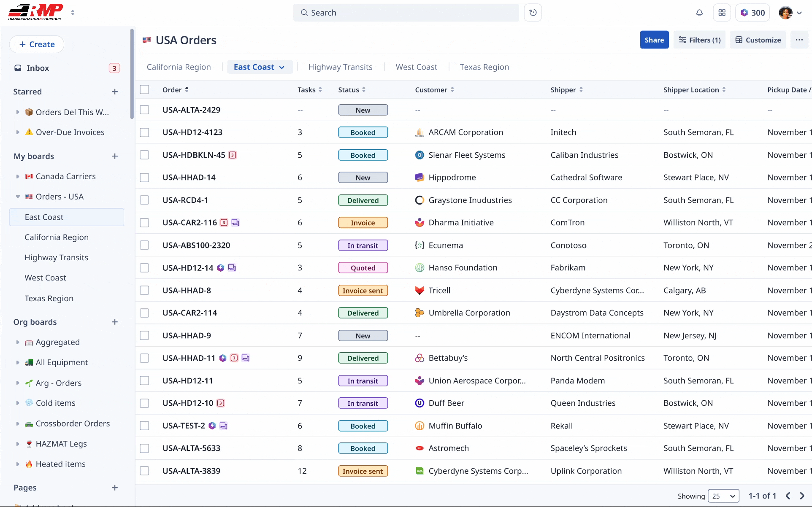Open the East Coast view dropdown

[282, 67]
